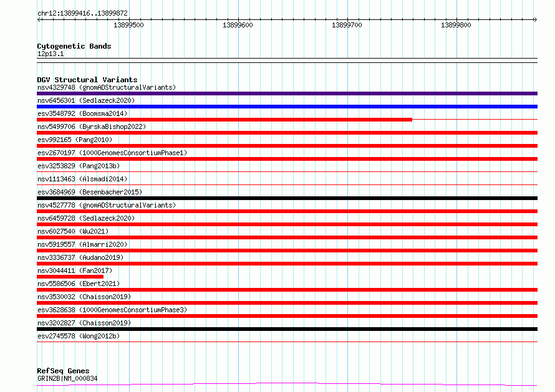The image size is (555, 392).
Task: Open variant nsv5586506 (Ebert2021) label
Action: [79, 284]
